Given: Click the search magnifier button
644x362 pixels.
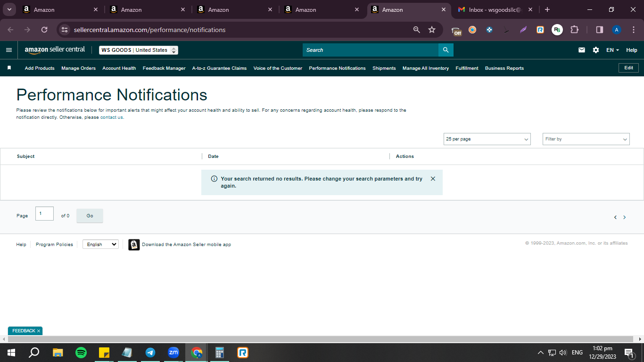Looking at the screenshot, I should [x=446, y=50].
